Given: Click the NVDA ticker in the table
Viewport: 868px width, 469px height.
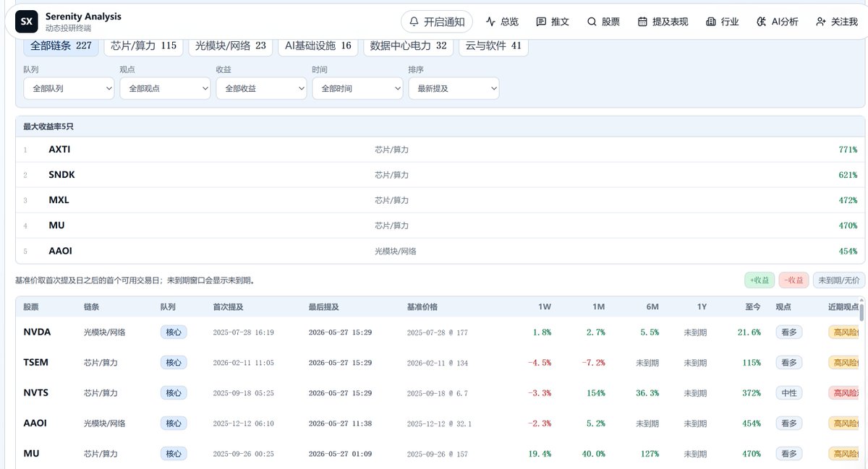Looking at the screenshot, I should coord(37,332).
